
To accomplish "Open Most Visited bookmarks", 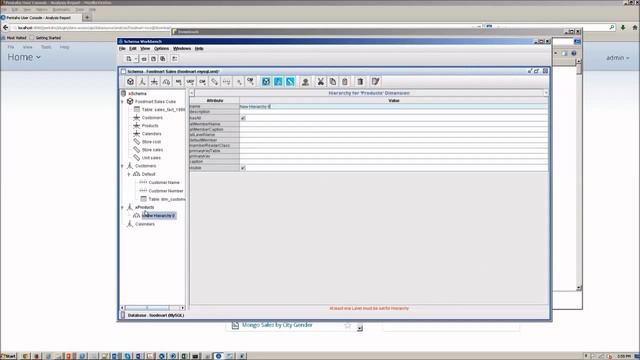I will [x=14, y=38].
